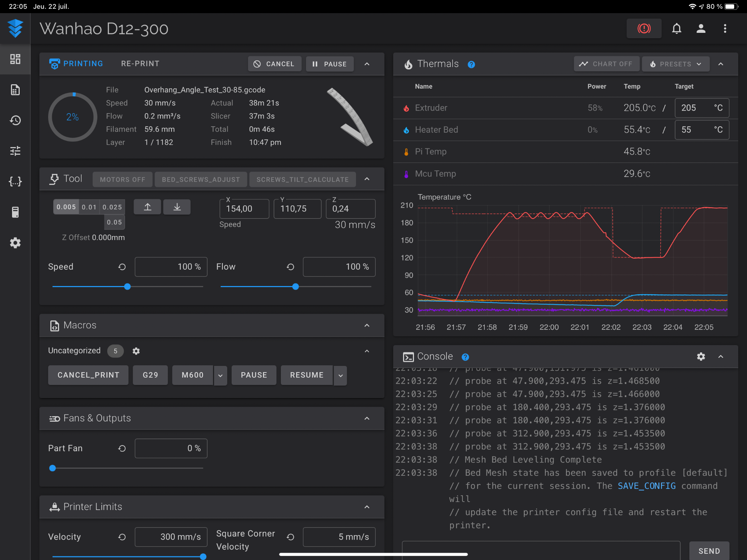Image resolution: width=747 pixels, height=560 pixels.
Task: Click the RE-PRINT tab
Action: click(140, 63)
